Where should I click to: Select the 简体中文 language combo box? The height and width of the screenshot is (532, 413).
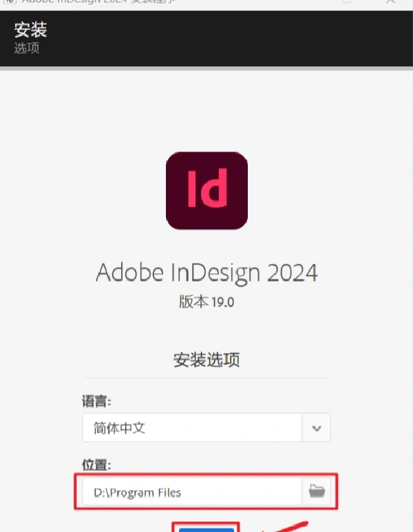pyautogui.click(x=206, y=427)
